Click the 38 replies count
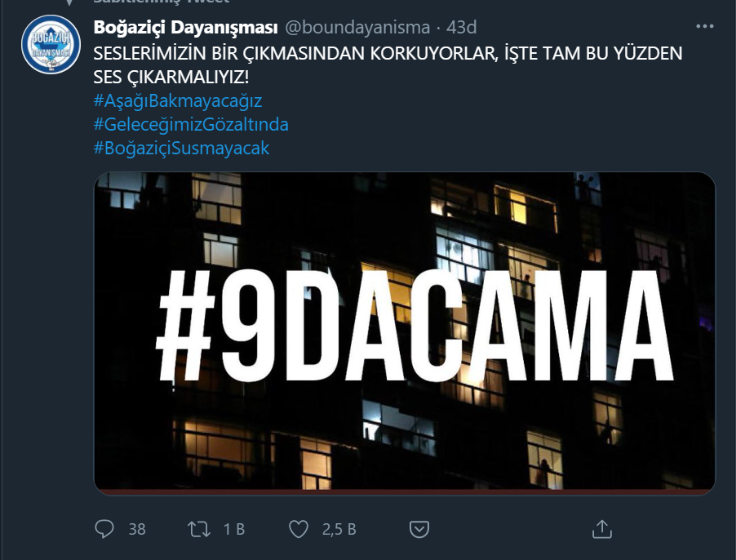736x560 pixels. click(x=137, y=530)
